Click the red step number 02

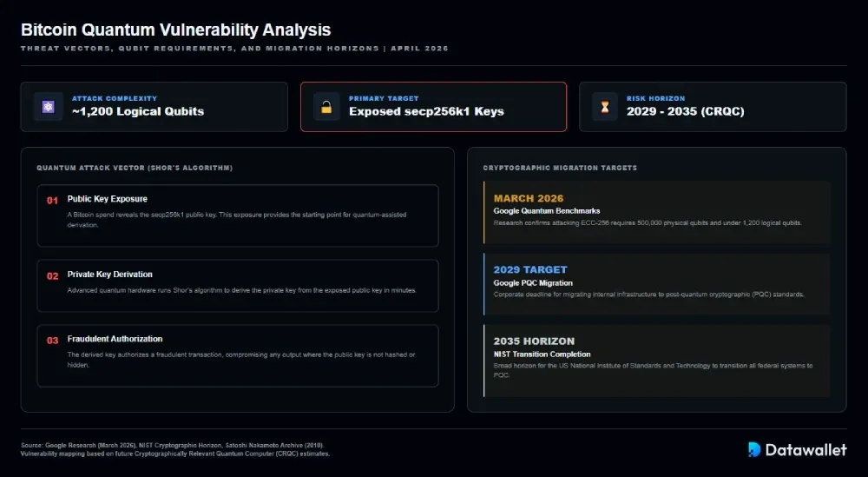[53, 276]
